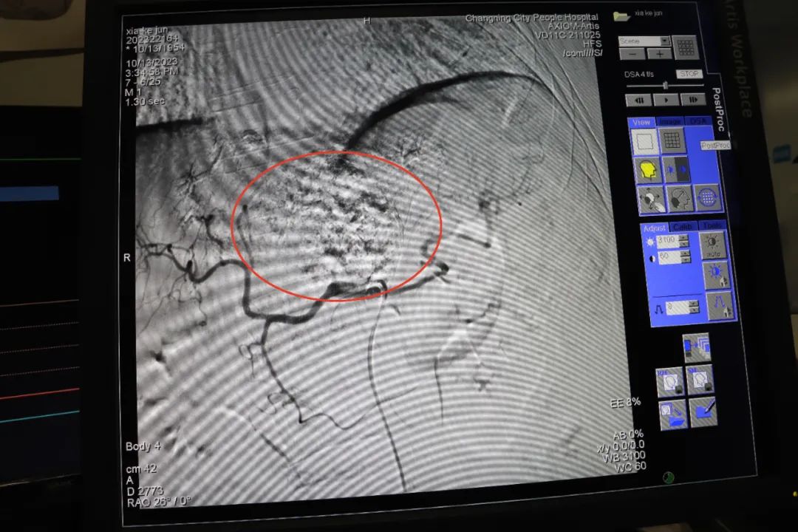Click the plus button below Scene
The width and height of the screenshot is (798, 532).
pos(660,54)
